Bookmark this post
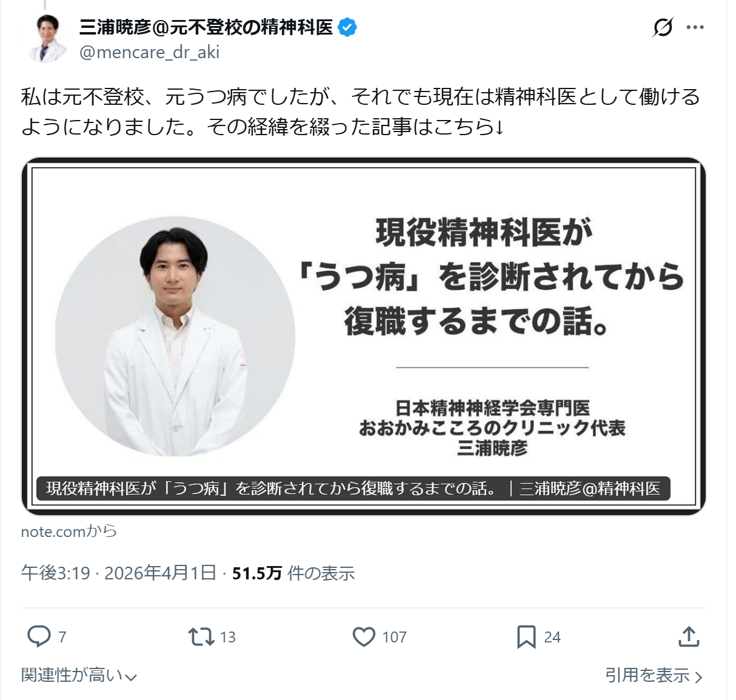This screenshot has width=736, height=700. [x=526, y=636]
